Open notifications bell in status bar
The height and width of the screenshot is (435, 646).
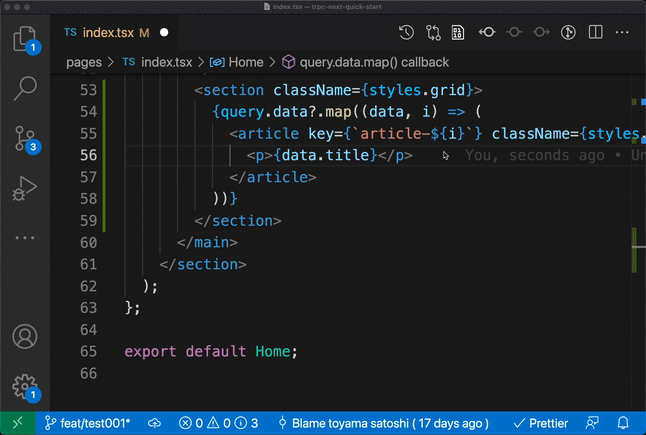(x=625, y=423)
